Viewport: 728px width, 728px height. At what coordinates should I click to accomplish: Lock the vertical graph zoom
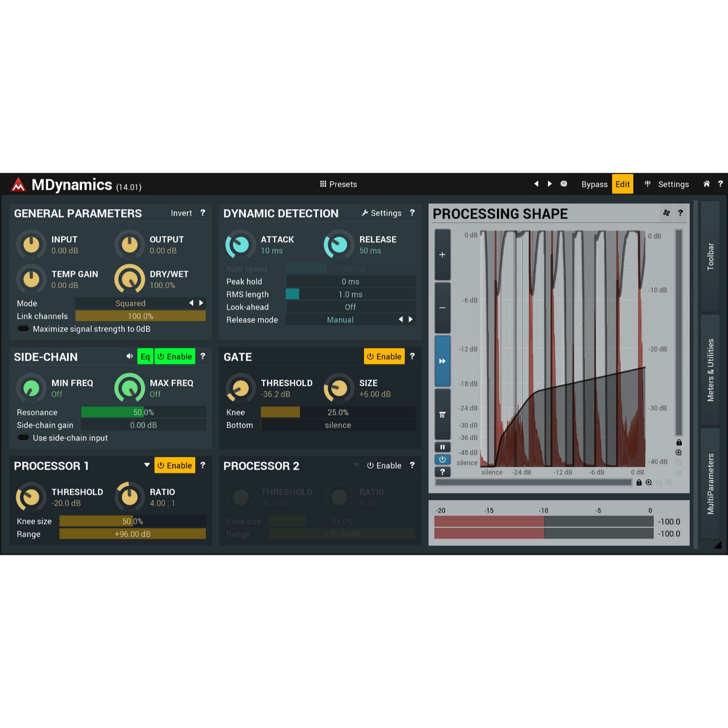point(679,442)
